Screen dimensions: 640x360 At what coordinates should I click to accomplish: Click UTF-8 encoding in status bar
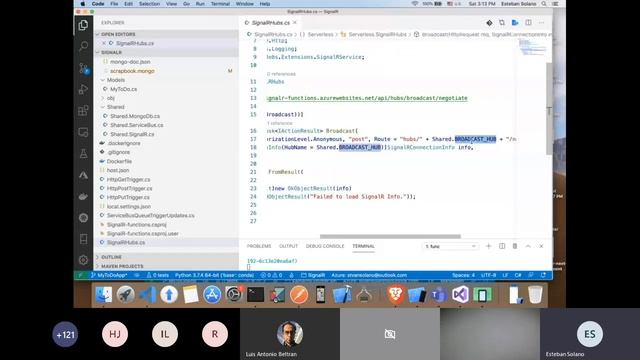point(489,275)
